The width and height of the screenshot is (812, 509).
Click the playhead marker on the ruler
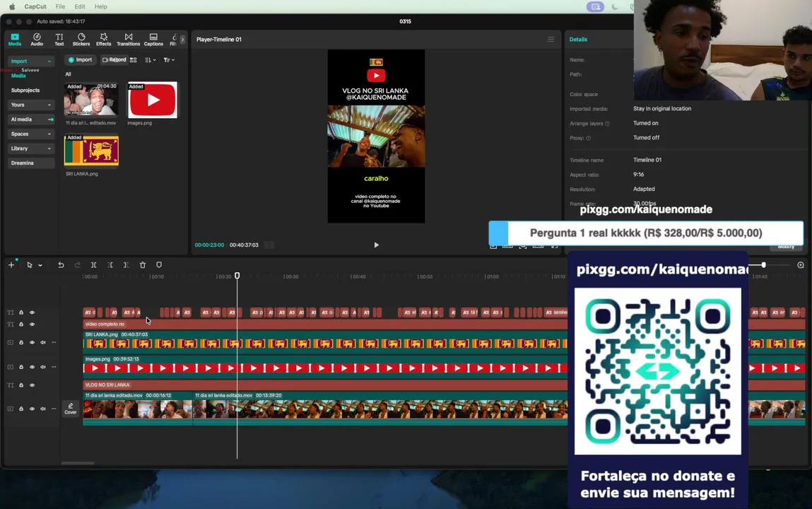(x=237, y=276)
